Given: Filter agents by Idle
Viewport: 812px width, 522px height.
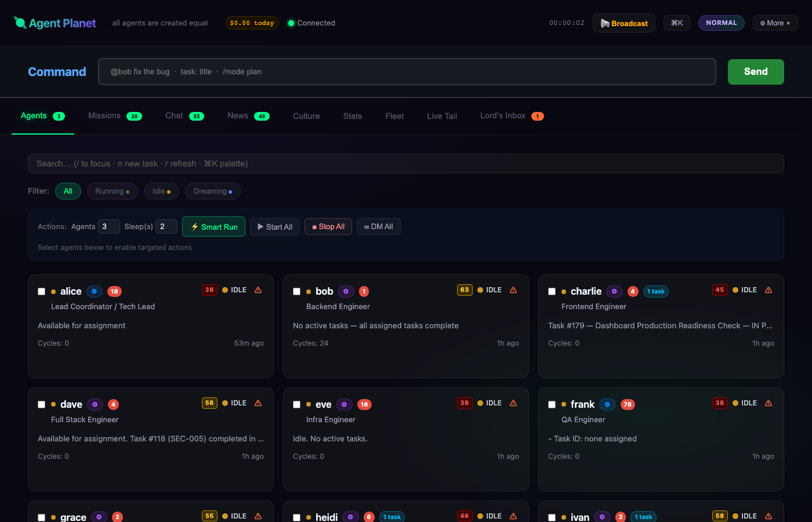Looking at the screenshot, I should pyautogui.click(x=161, y=191).
